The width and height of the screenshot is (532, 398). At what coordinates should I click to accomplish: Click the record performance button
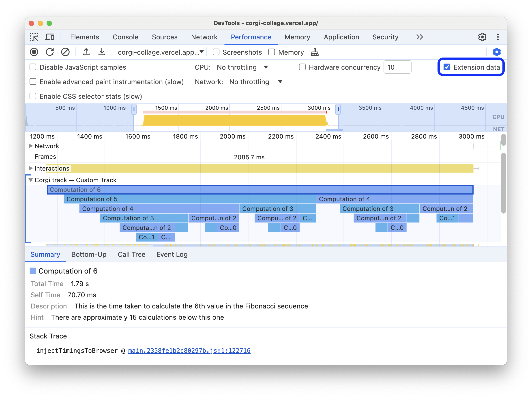click(33, 52)
